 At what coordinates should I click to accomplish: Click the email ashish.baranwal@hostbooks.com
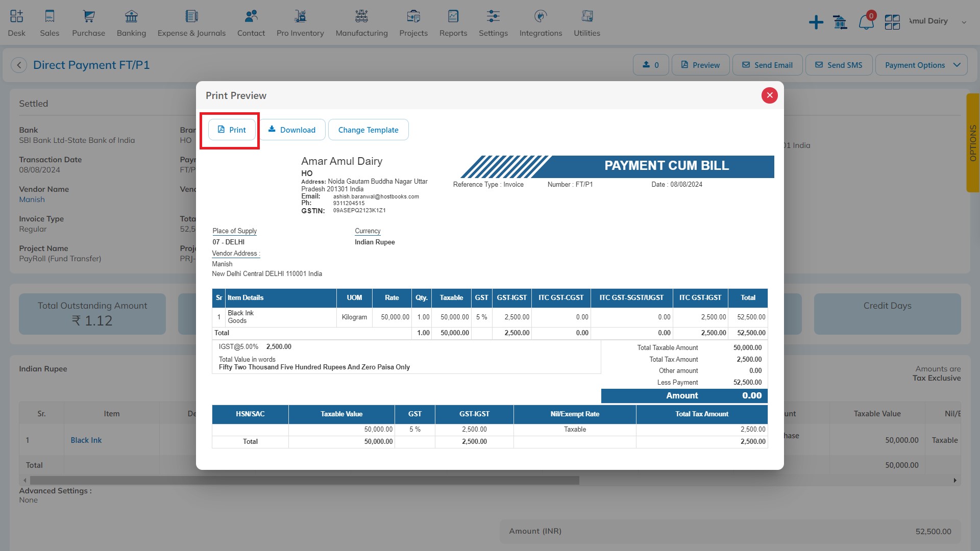point(376,196)
